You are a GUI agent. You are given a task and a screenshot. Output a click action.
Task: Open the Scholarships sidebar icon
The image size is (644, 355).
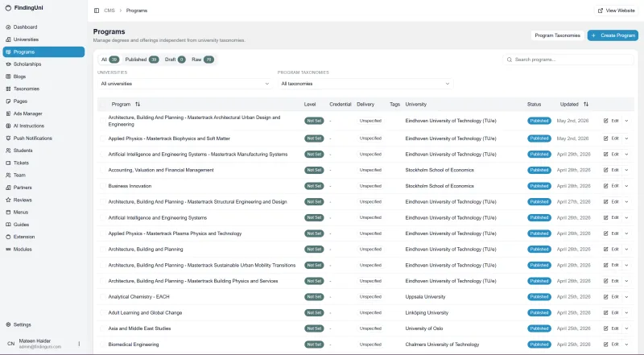(8, 64)
